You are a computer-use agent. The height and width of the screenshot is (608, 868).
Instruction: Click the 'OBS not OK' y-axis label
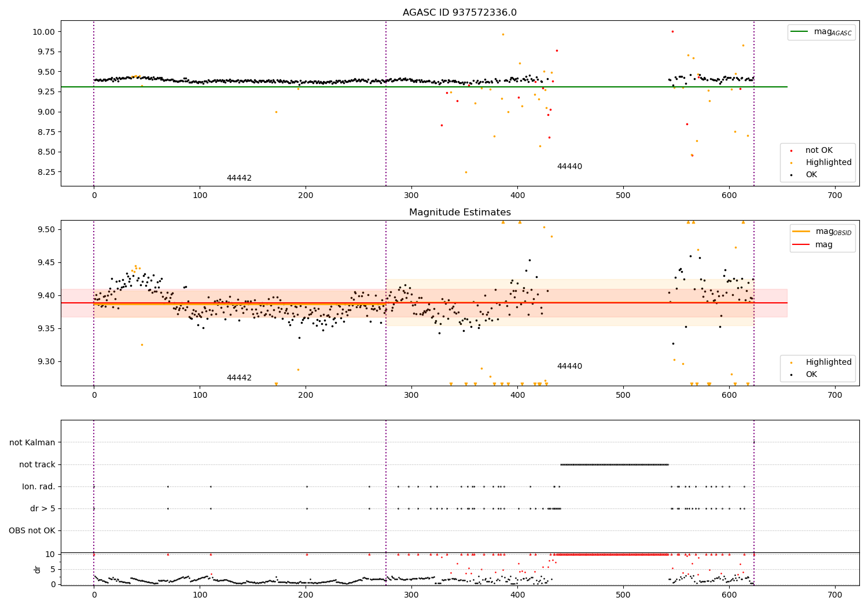pyautogui.click(x=32, y=531)
